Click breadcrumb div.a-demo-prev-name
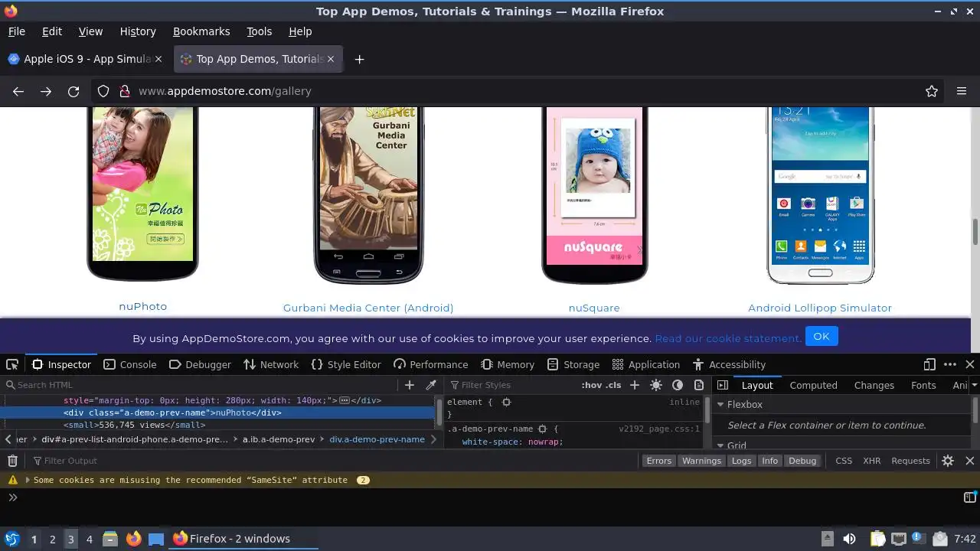The height and width of the screenshot is (551, 980). pos(377,439)
